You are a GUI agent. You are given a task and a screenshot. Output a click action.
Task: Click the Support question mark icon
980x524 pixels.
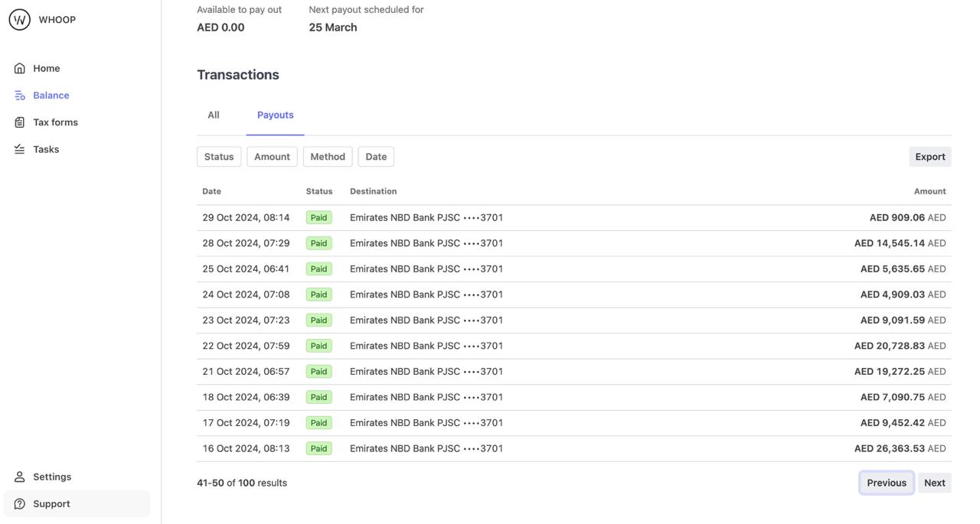click(20, 504)
